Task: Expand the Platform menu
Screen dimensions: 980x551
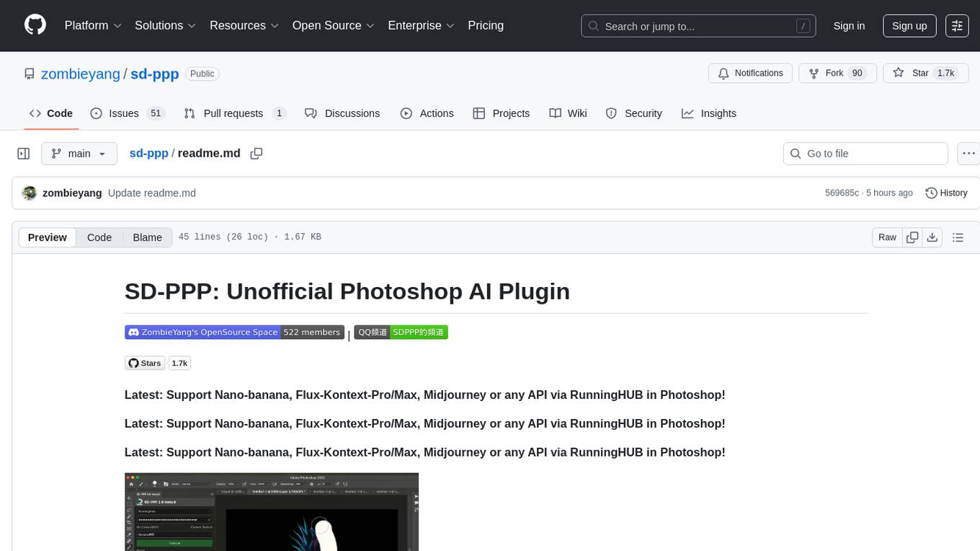Action: point(93,25)
